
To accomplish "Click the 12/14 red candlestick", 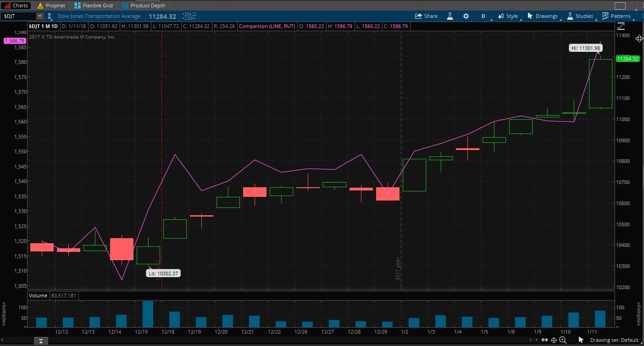I will pos(122,249).
